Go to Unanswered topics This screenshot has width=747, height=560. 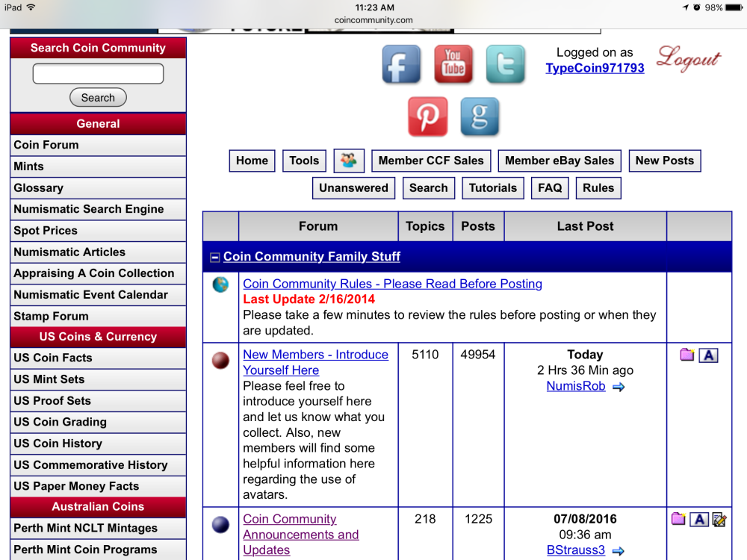[353, 187]
